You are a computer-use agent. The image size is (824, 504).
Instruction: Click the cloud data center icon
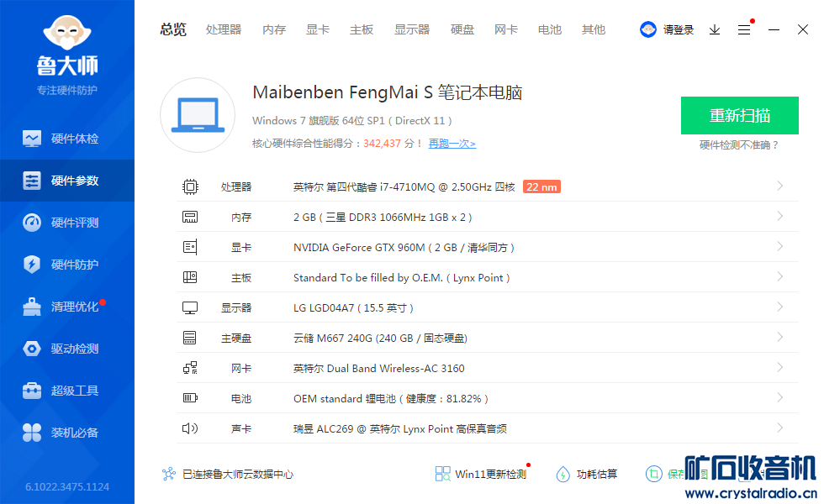coord(169,474)
